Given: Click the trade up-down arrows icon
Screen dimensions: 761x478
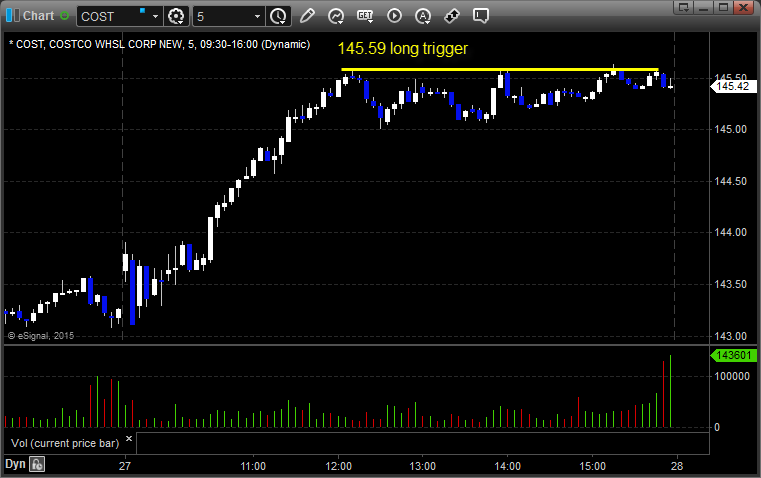Looking at the screenshot, I should tap(452, 16).
